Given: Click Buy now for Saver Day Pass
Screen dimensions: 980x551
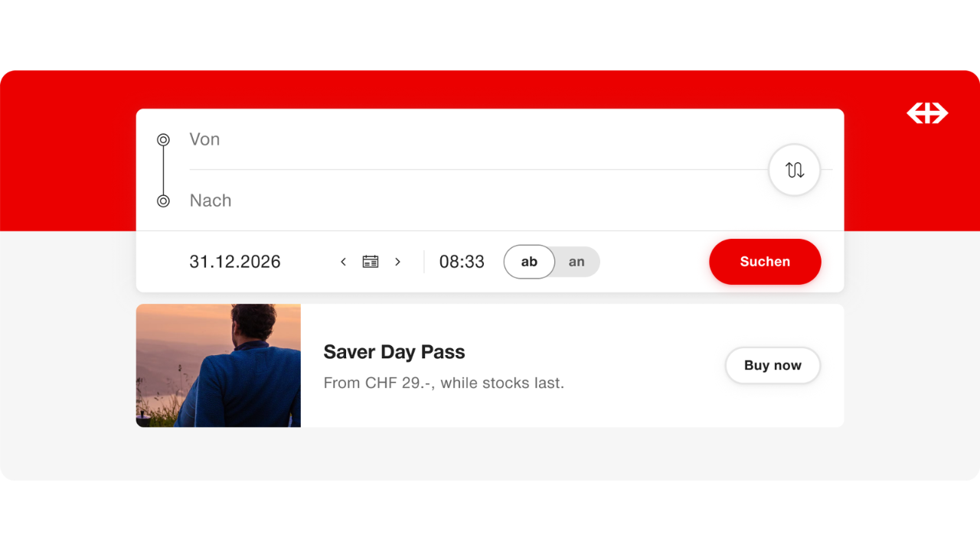Looking at the screenshot, I should tap(773, 366).
